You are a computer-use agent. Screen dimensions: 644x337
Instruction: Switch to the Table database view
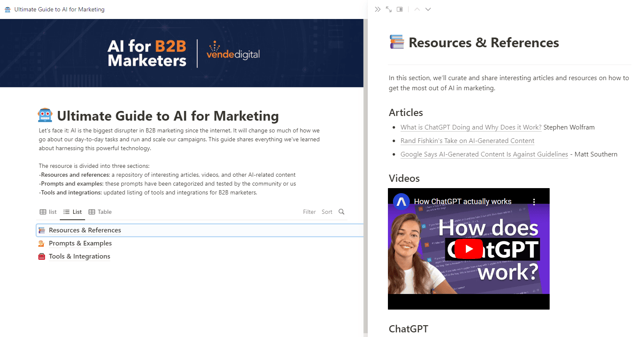click(100, 212)
